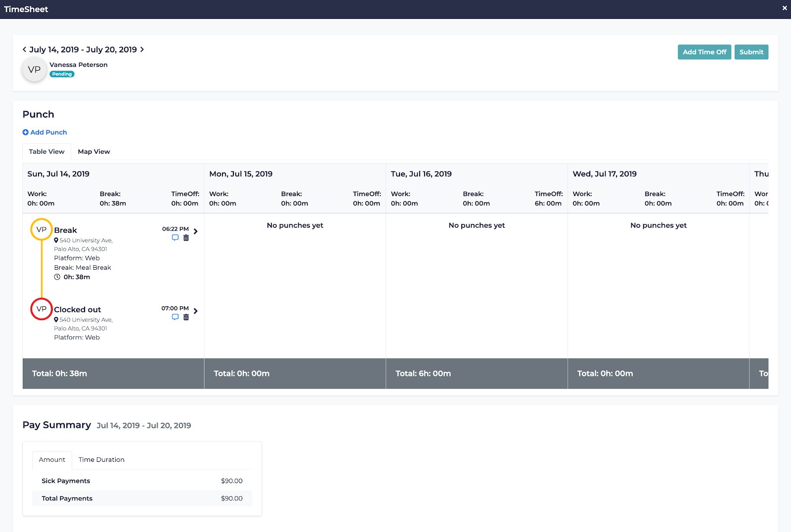Select the Table View tab
This screenshot has width=791, height=532.
tap(46, 152)
